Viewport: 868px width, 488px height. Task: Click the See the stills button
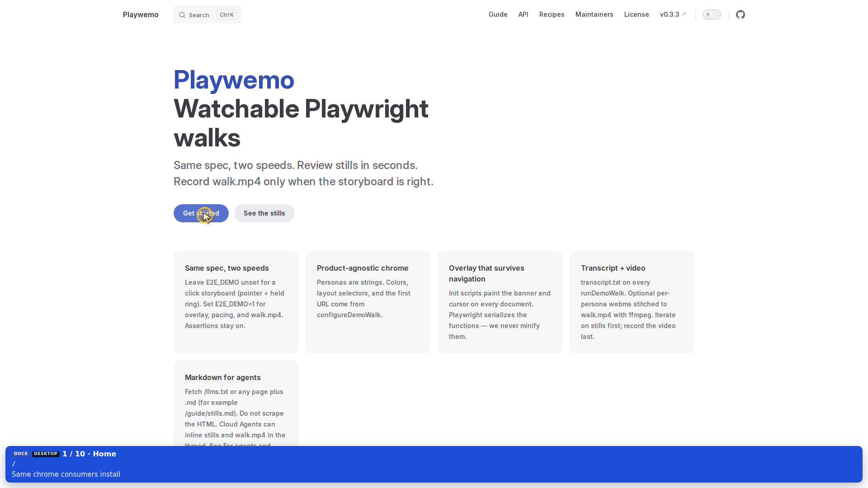[264, 213]
